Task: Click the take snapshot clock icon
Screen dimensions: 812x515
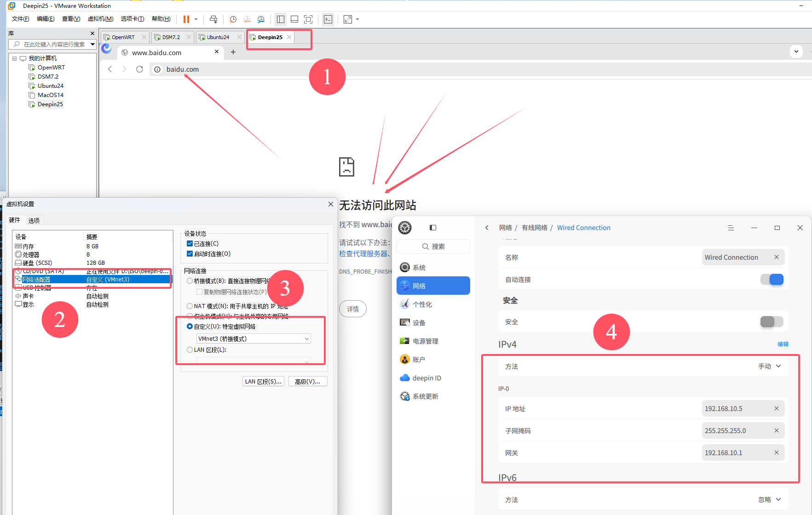Action: tap(233, 19)
